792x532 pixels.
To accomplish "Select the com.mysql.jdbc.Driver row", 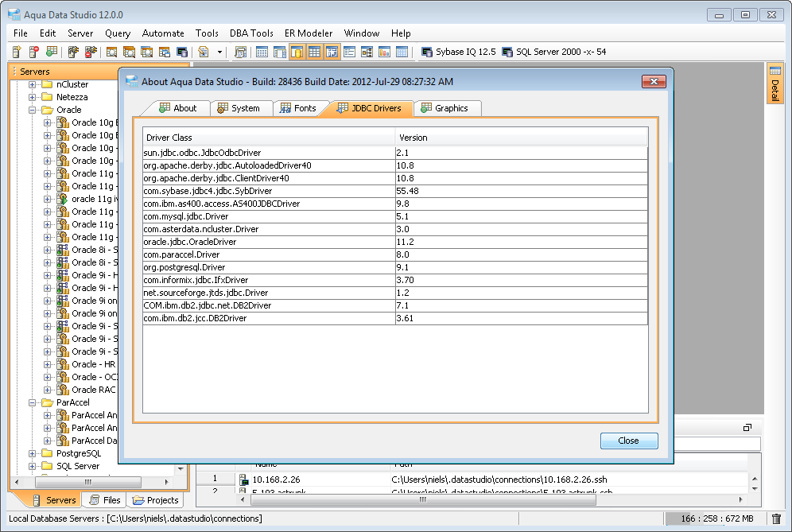I will (x=395, y=216).
